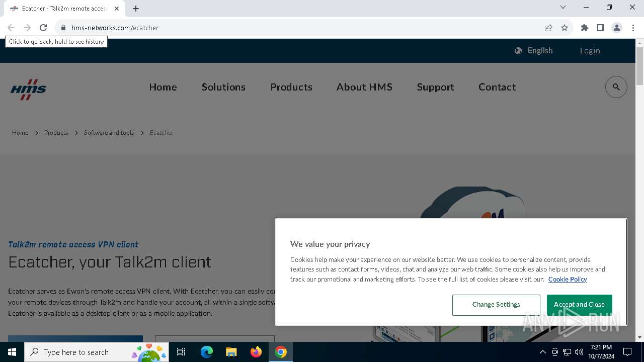The width and height of the screenshot is (644, 362).
Task: Open a new tab with the plus button
Action: 136,9
